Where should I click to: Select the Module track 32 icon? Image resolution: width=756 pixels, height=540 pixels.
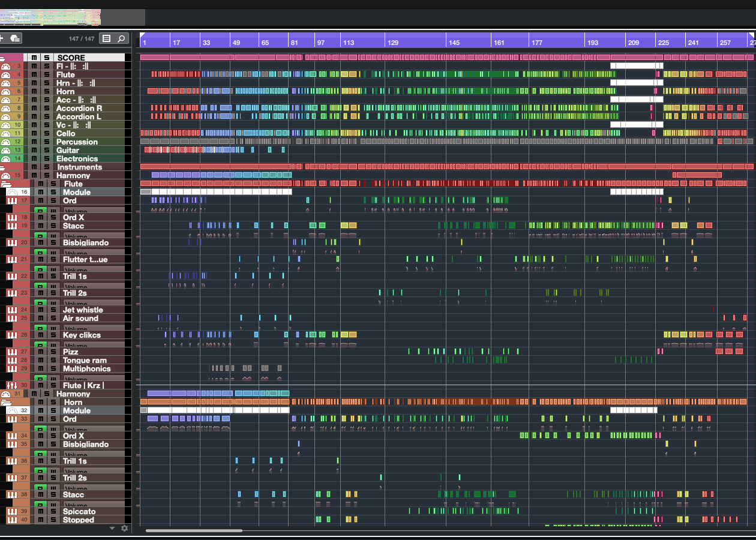(x=13, y=411)
